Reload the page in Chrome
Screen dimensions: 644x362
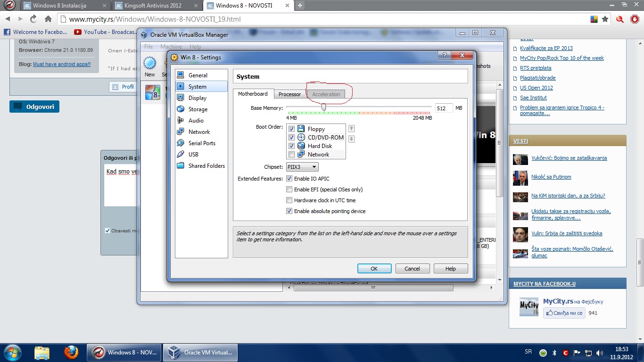pos(33,19)
